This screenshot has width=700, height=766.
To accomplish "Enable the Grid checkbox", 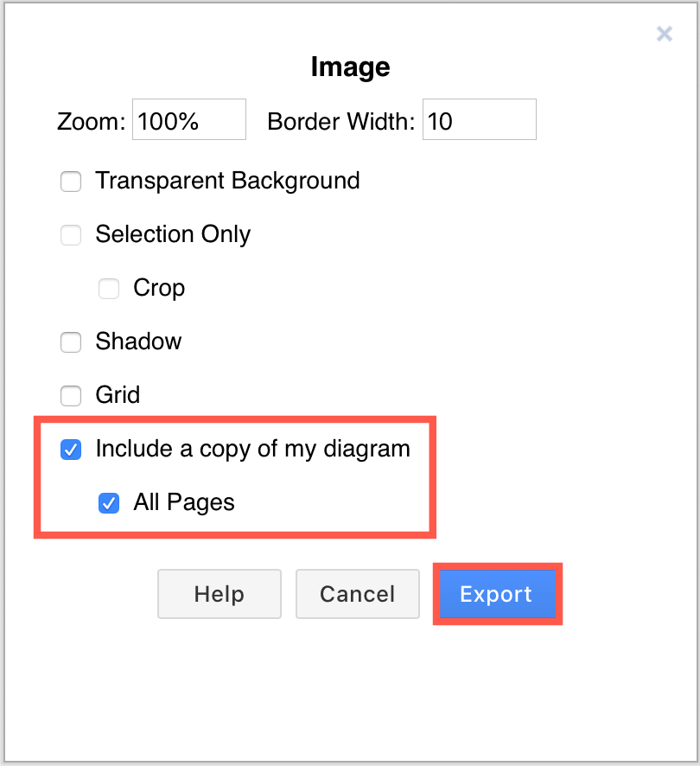I will pyautogui.click(x=71, y=396).
